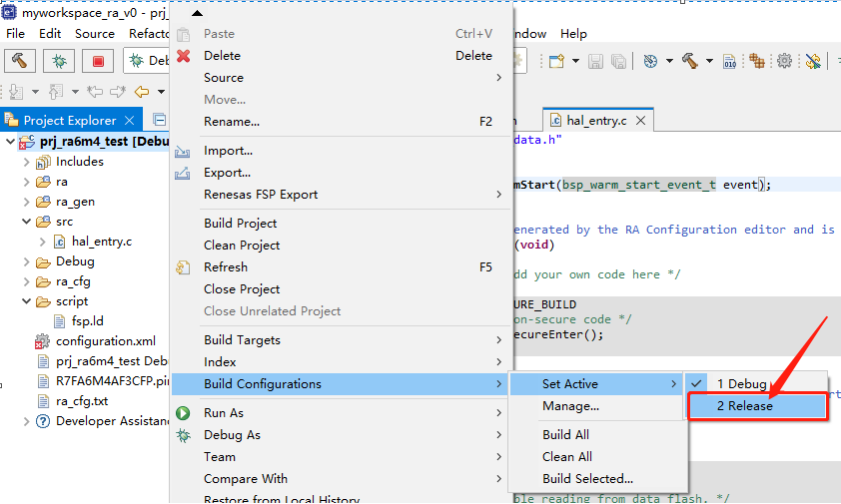This screenshot has width=841, height=504.
Task: Click Manage... in Build Configurations submenu
Action: 570,406
